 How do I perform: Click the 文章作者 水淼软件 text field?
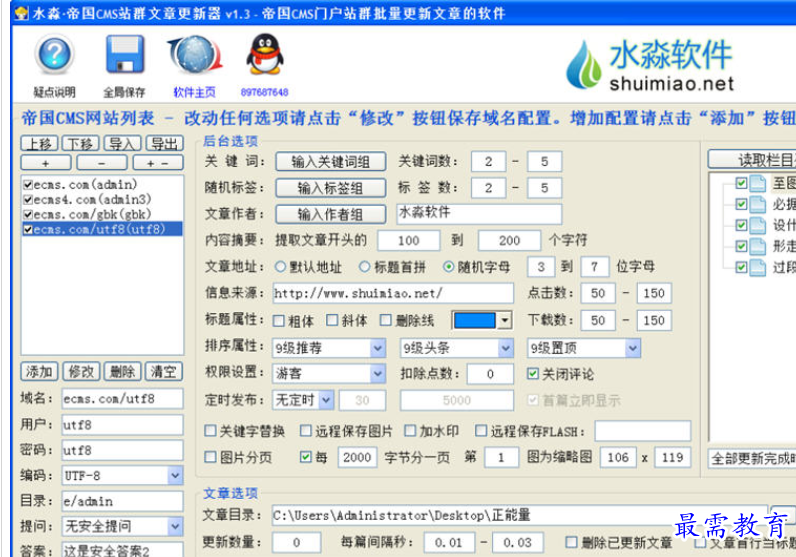(x=479, y=214)
